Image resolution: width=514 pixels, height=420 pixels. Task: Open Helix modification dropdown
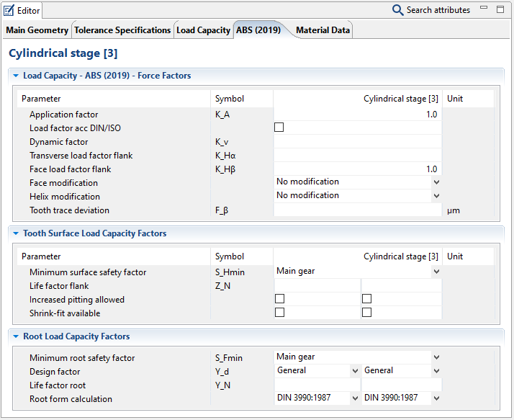(x=436, y=196)
